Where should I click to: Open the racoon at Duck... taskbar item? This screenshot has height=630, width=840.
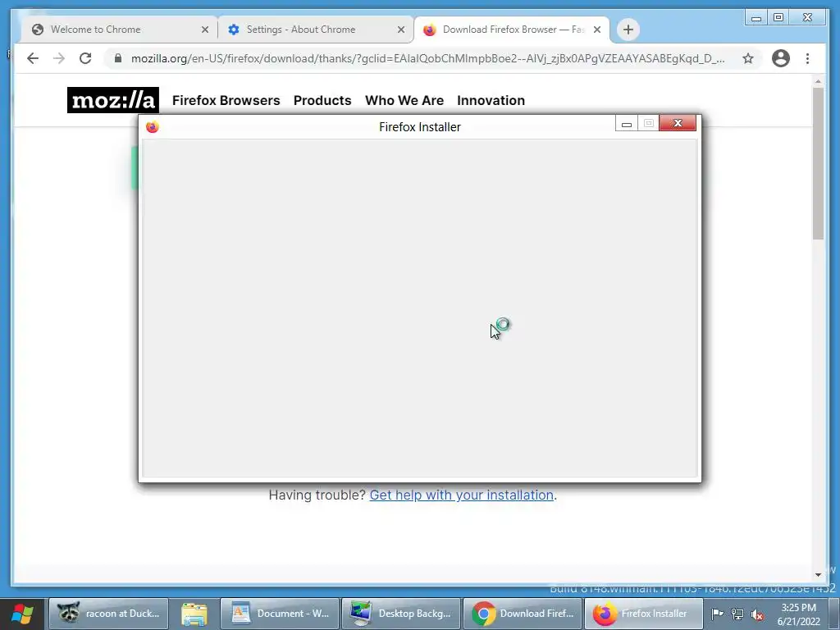point(109,614)
